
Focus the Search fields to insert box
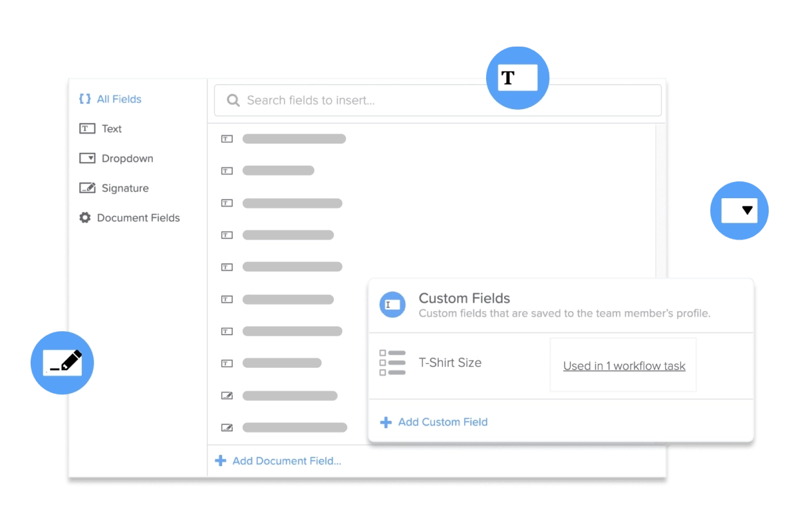click(x=439, y=100)
